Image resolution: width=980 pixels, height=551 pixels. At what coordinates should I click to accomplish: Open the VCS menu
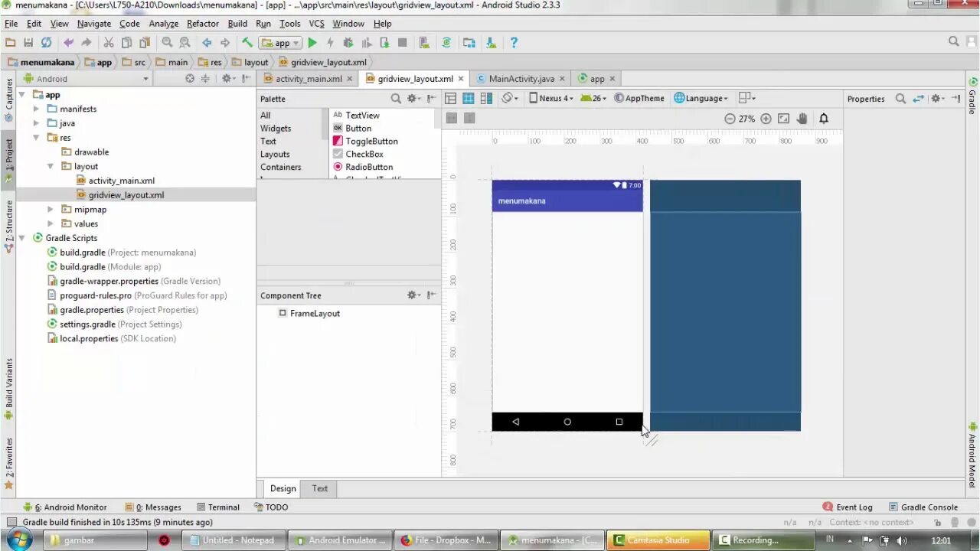pyautogui.click(x=316, y=24)
